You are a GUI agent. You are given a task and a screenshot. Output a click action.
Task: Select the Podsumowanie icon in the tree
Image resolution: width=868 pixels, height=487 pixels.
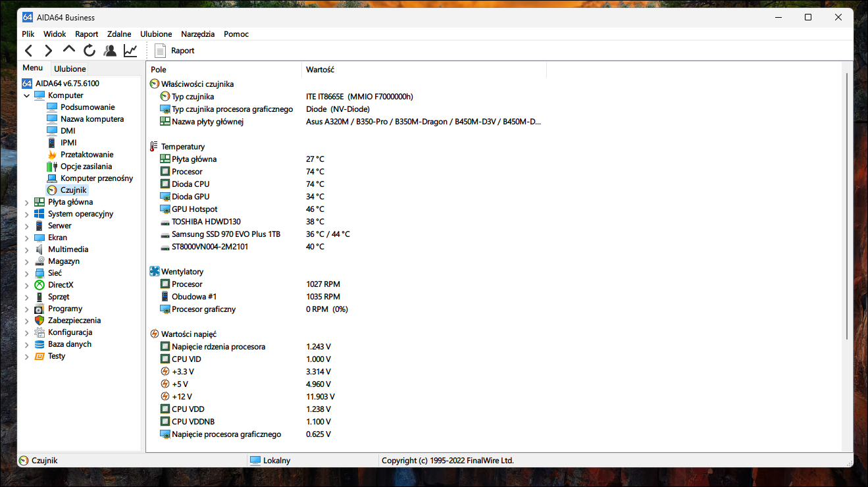[52, 107]
